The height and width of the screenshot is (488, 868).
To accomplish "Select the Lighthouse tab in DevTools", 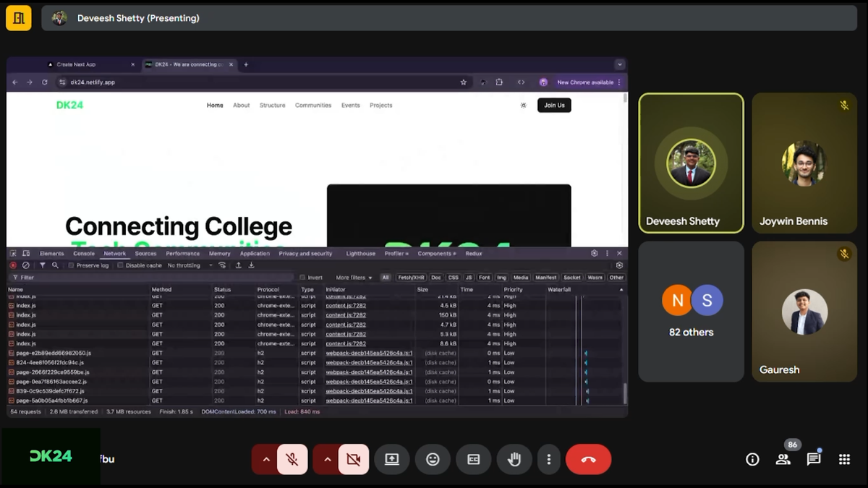I will (x=360, y=254).
